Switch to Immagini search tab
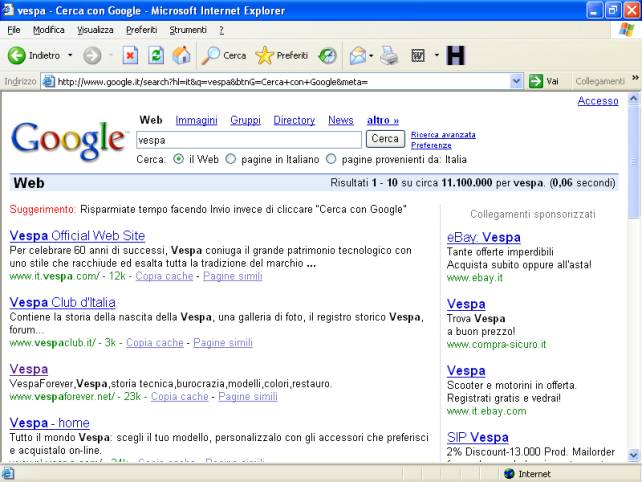 tap(197, 120)
